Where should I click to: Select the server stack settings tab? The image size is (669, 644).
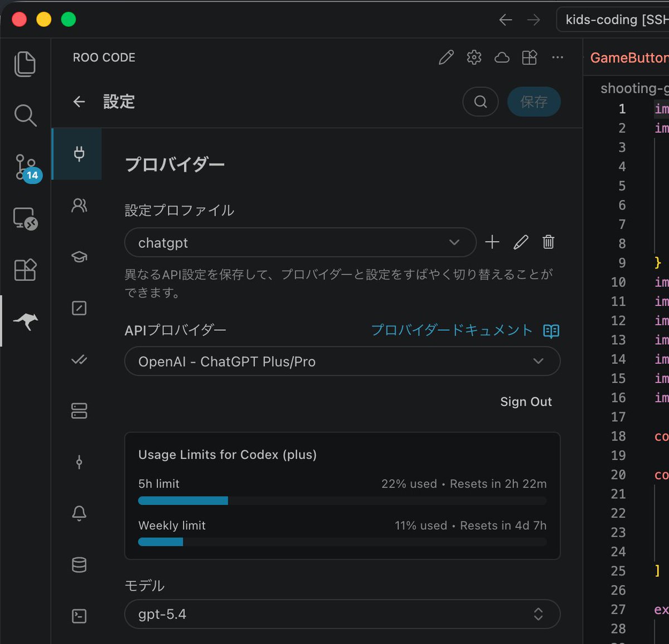pos(79,411)
